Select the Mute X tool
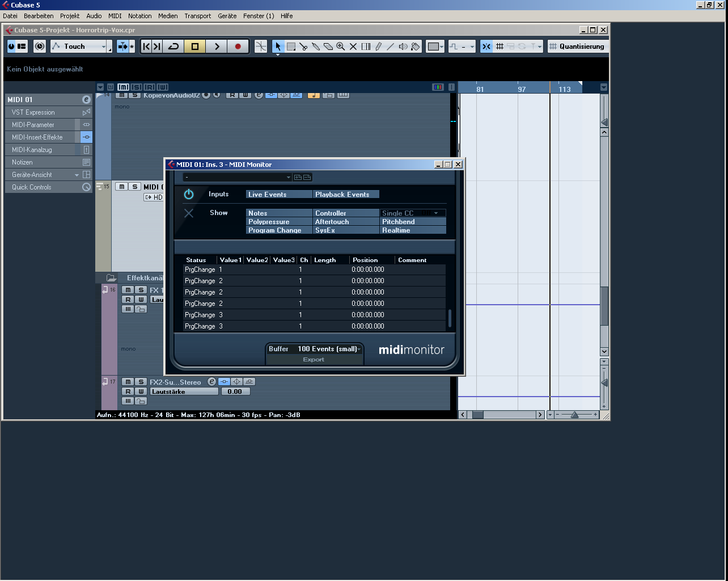This screenshot has height=581, width=728. (353, 47)
